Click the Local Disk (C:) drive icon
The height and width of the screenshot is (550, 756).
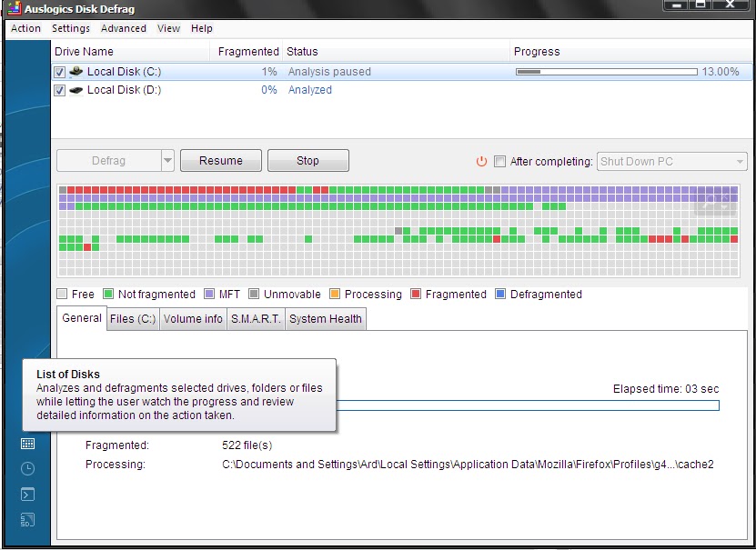76,72
